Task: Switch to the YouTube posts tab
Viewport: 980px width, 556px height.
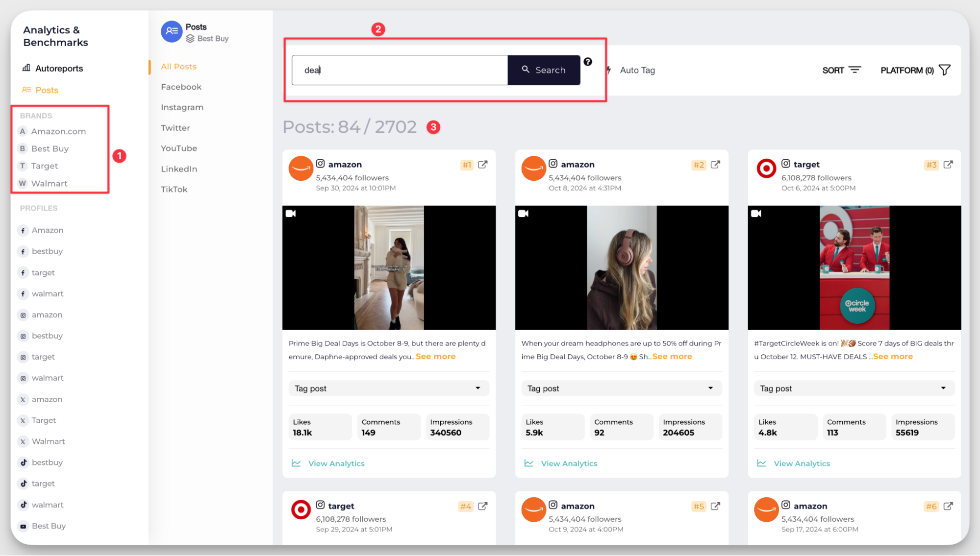Action: pyautogui.click(x=179, y=148)
